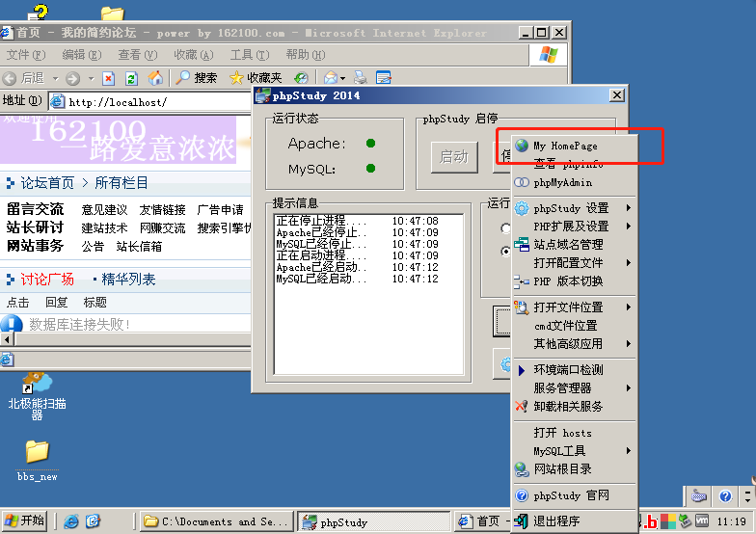Choose PHP 版本切换 menu item
This screenshot has height=534, width=756.
[x=575, y=281]
